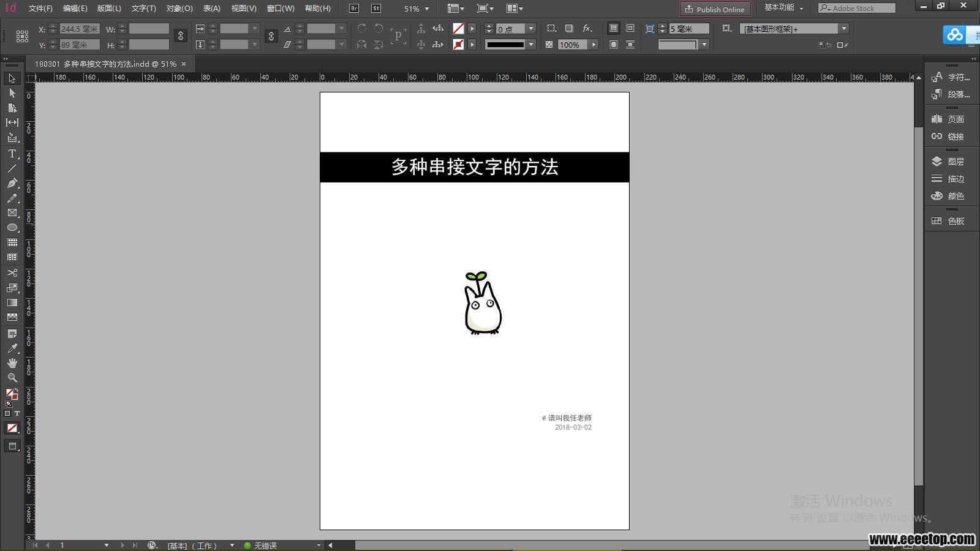
Task: Click the drop shadow icon
Action: pos(569,28)
